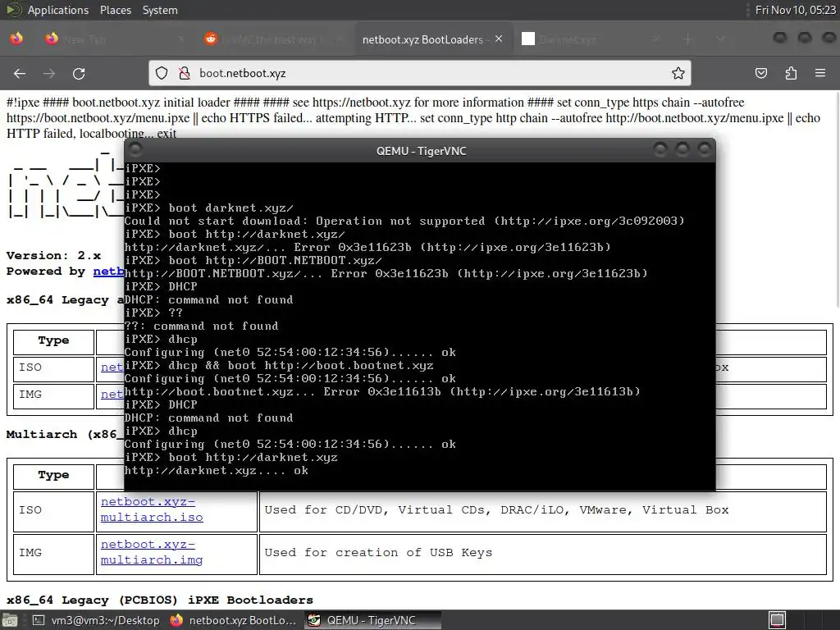Open the Pocket save icon
The image size is (840, 630).
coord(761,73)
